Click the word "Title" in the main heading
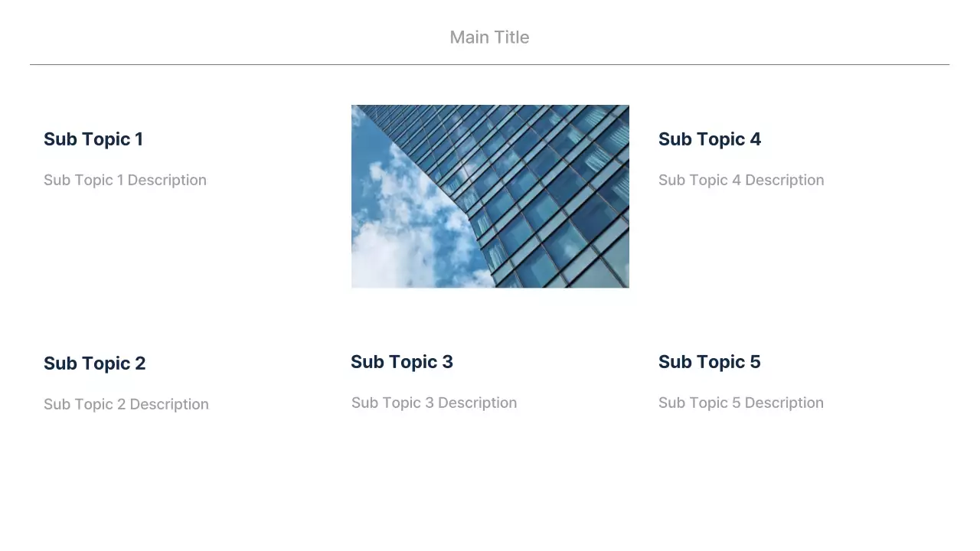Viewport: 980px width, 551px height. 510,37
